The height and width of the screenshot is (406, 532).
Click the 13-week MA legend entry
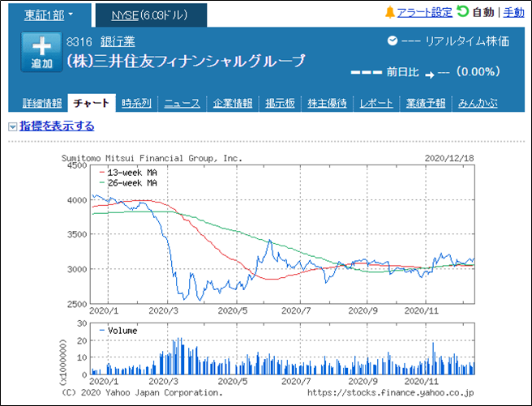128,173
